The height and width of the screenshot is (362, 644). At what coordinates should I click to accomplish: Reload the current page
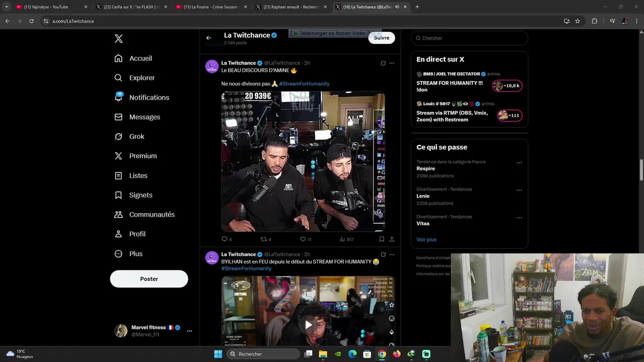click(x=31, y=21)
